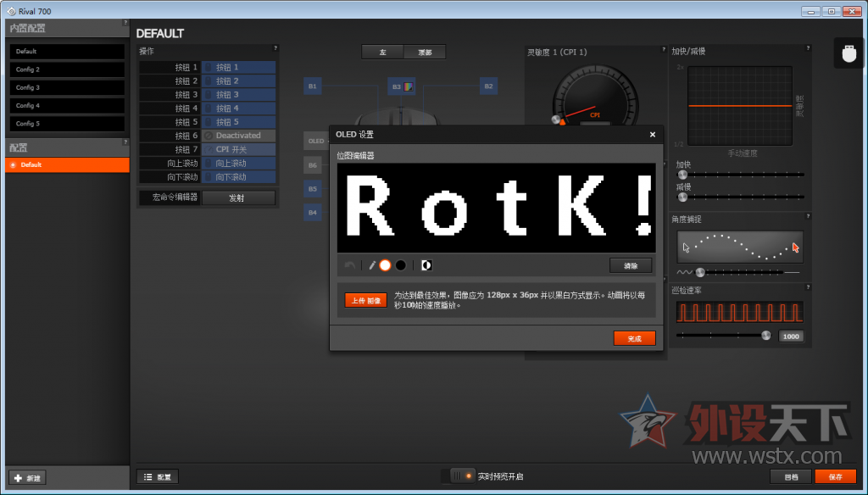Select Config 3 in the profile list

(x=67, y=87)
